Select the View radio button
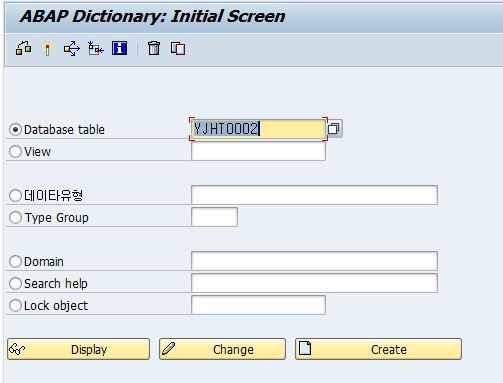Screen dimensions: 503x383 point(15,152)
